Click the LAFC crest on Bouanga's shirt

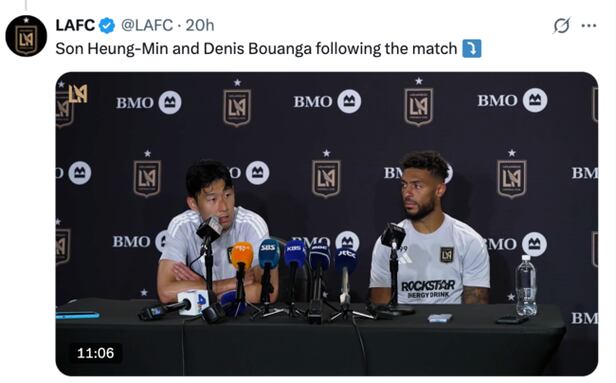[x=447, y=255]
